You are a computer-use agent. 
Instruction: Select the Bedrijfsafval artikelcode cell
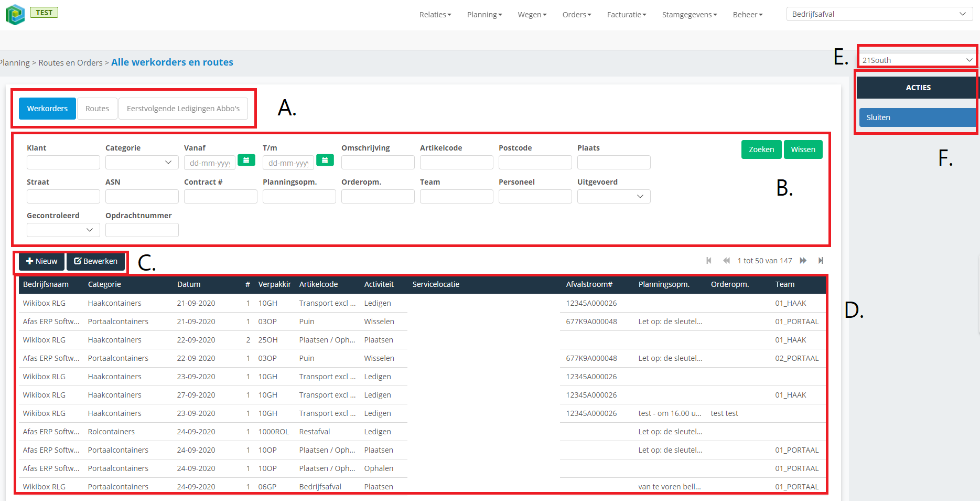[320, 487]
